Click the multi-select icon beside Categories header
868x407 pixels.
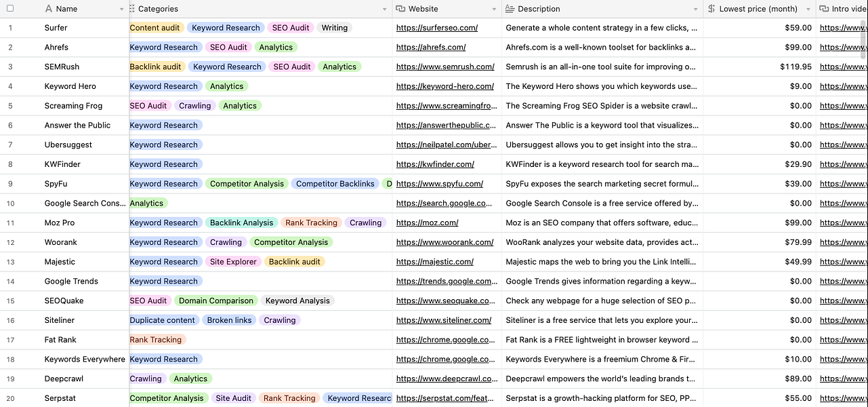(x=131, y=9)
